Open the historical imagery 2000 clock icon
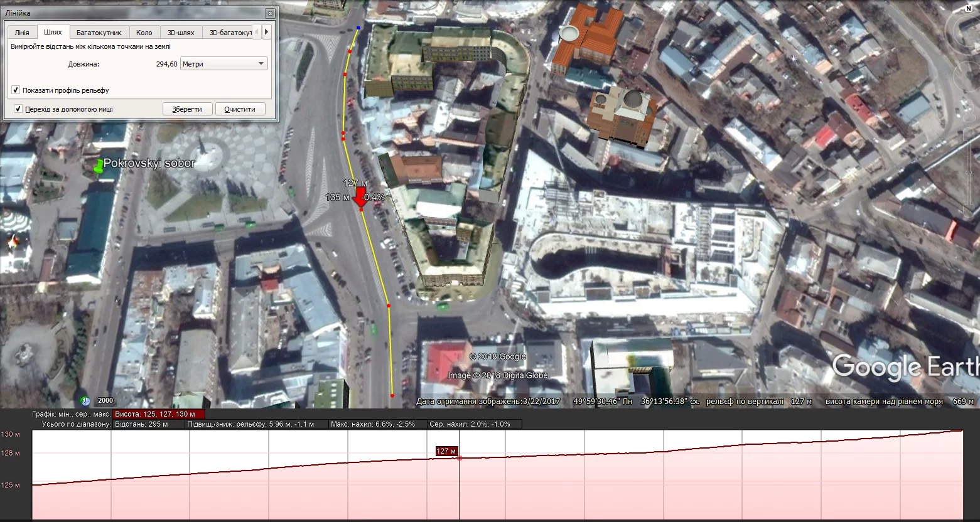 85,401
